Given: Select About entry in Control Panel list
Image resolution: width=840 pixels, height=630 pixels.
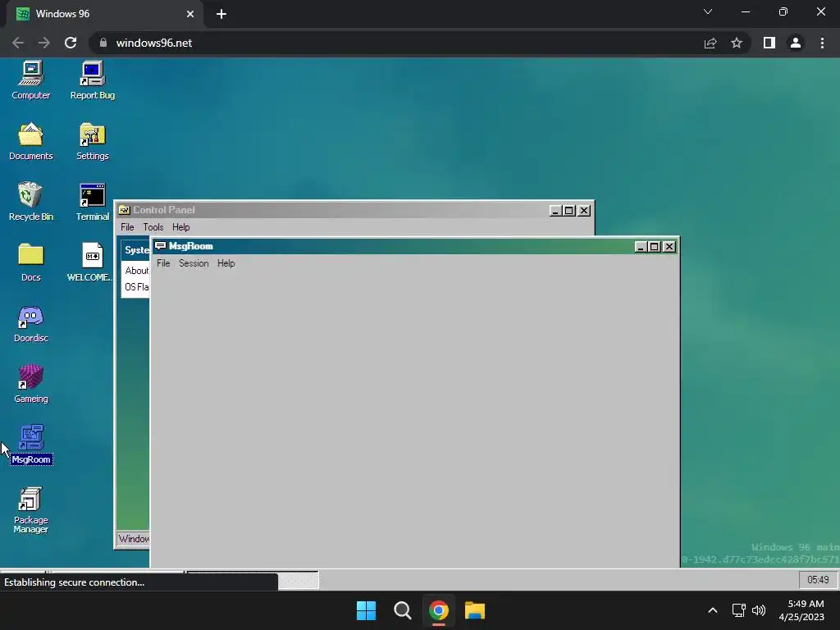Looking at the screenshot, I should [x=137, y=271].
